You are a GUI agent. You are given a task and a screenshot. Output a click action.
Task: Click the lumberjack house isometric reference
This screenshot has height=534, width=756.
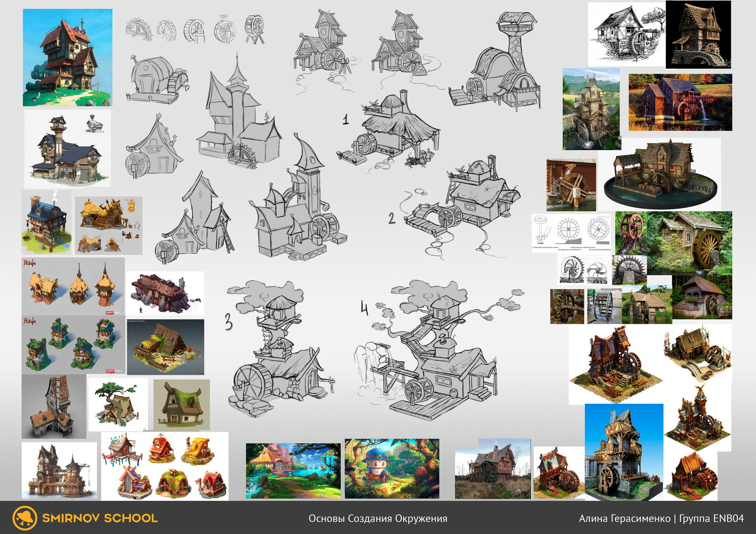(165, 347)
